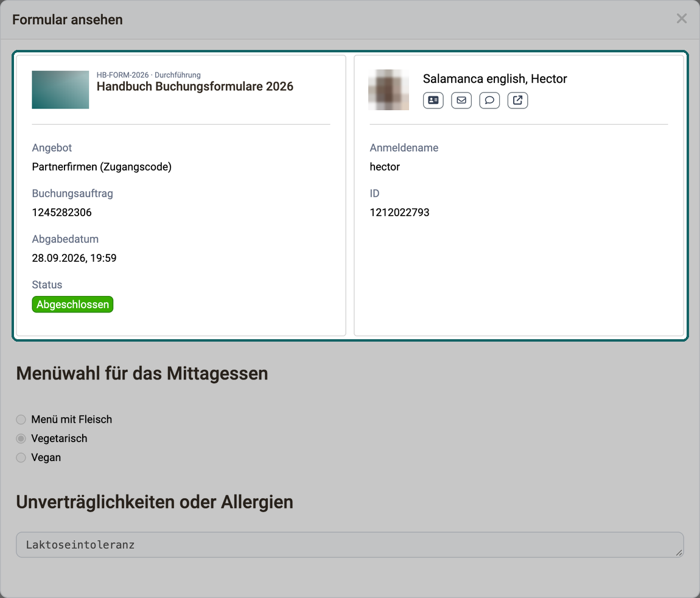Click Hector's blurred avatar picture
700x598 pixels.
388,90
